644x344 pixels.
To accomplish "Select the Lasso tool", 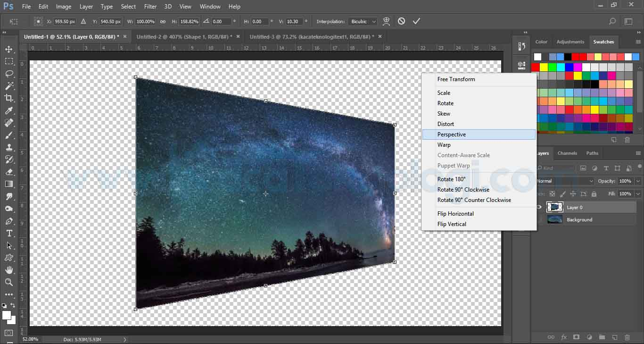I will pyautogui.click(x=9, y=74).
